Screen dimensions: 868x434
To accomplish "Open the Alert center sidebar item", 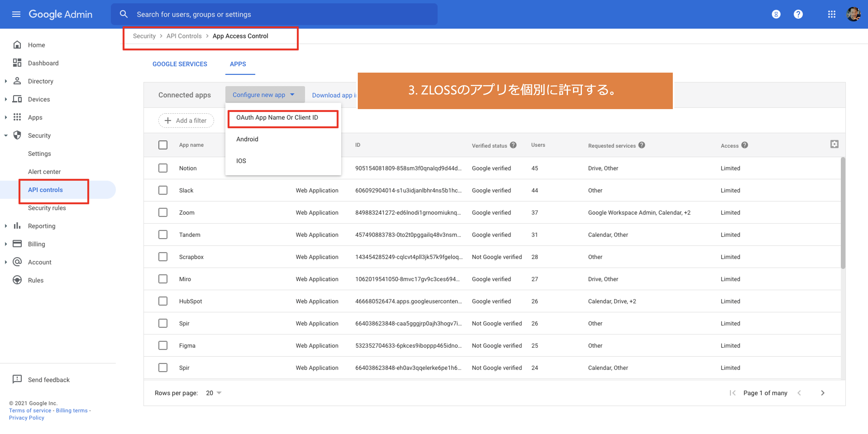I will 44,172.
